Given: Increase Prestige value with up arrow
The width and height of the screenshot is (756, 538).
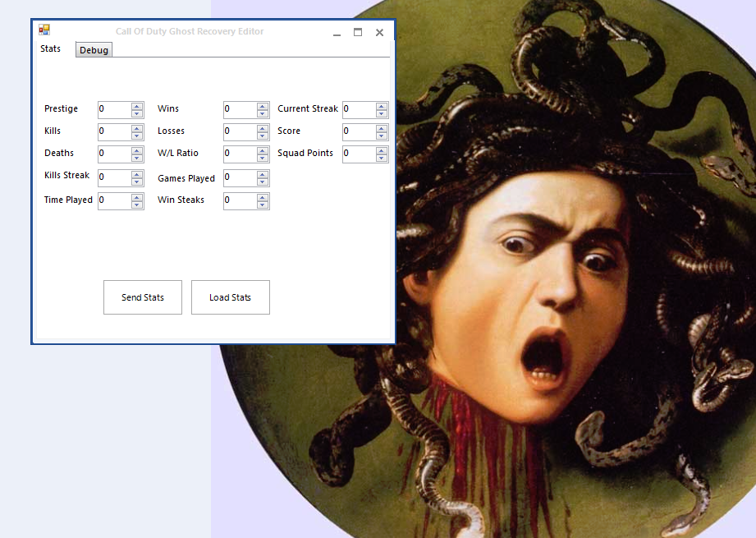Looking at the screenshot, I should click(137, 106).
